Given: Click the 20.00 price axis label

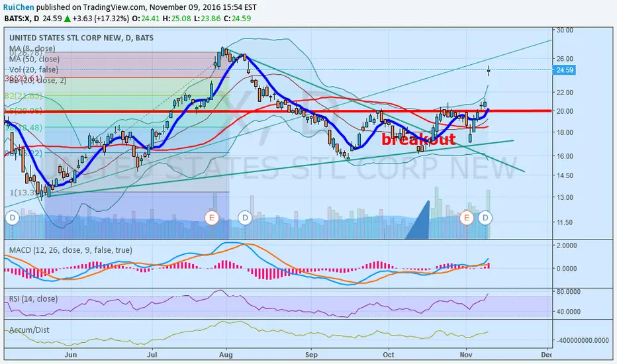Looking at the screenshot, I should tap(565, 111).
